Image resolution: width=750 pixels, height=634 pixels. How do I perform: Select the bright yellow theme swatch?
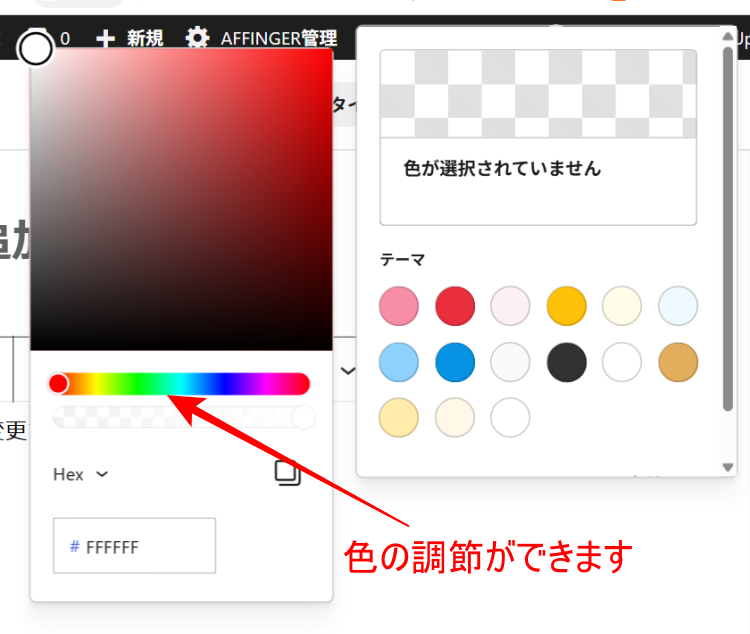[566, 306]
